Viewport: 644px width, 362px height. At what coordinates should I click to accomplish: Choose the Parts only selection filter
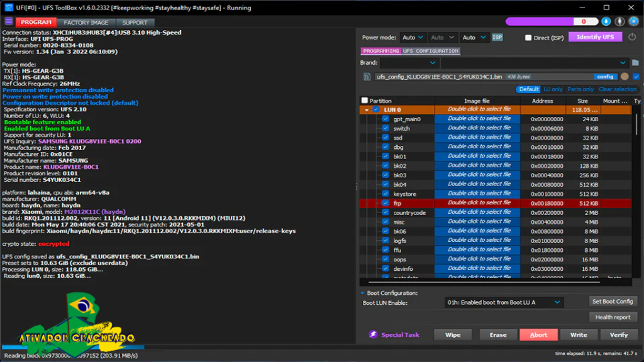(x=580, y=89)
